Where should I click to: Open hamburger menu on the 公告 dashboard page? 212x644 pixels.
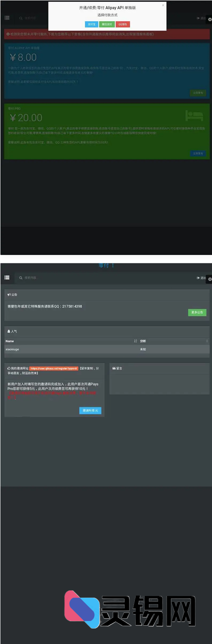click(x=7, y=277)
